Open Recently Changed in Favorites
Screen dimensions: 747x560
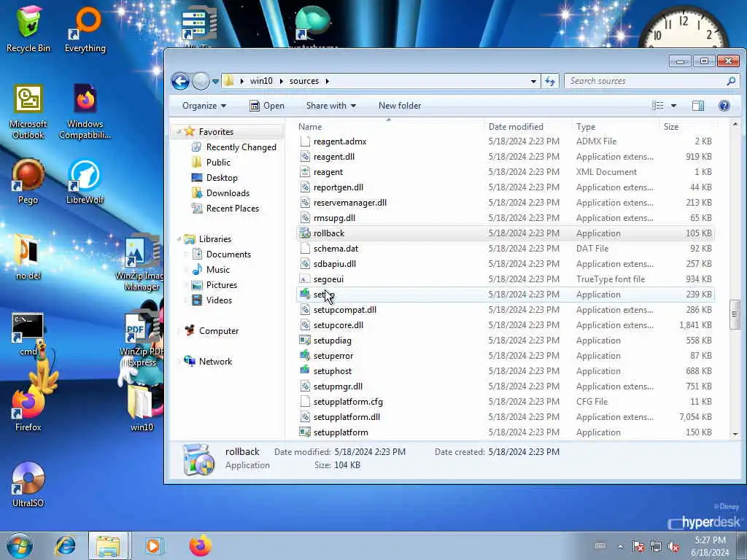234,147
